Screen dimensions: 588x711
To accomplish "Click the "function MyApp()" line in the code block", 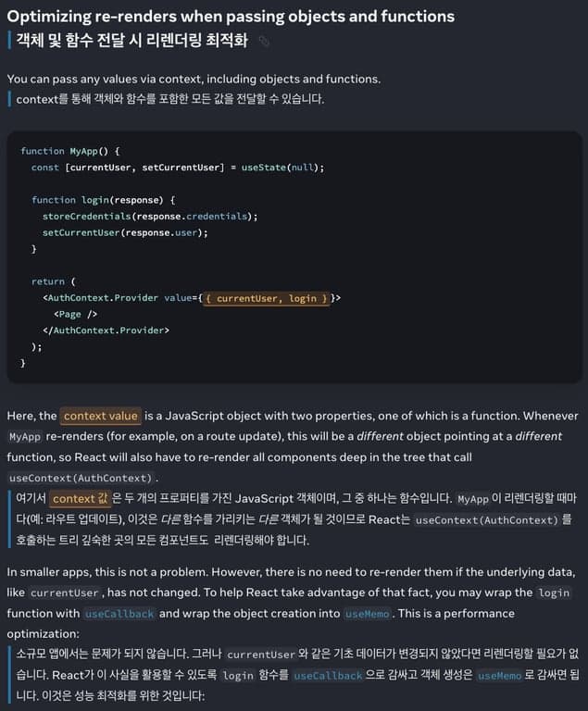I will point(70,151).
